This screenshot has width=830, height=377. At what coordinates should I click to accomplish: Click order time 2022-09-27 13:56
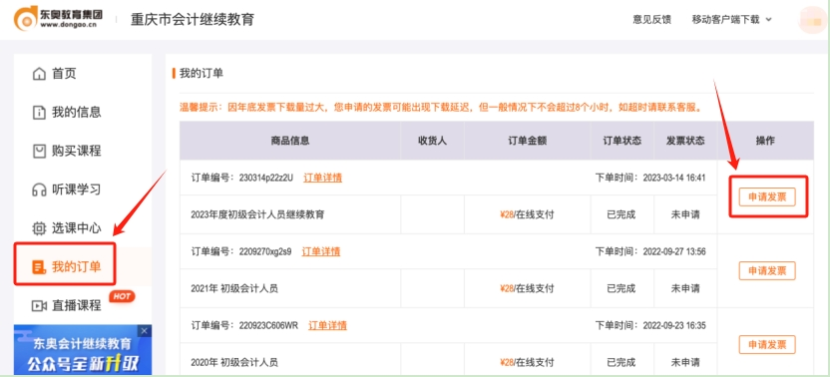click(674, 252)
